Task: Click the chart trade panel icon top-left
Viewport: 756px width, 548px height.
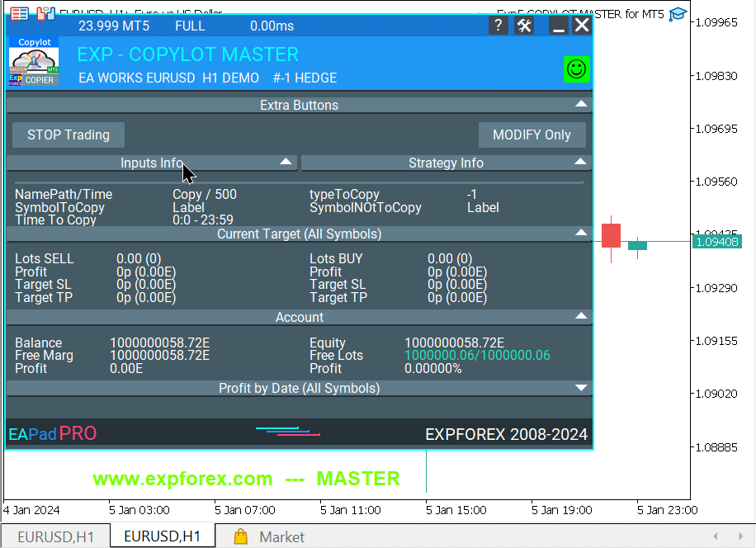Action: 19,14
